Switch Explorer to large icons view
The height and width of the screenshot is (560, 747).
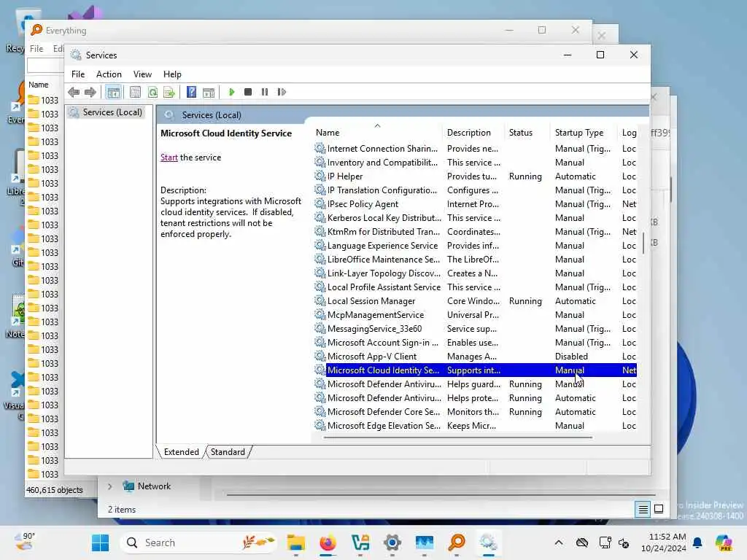[x=659, y=509]
